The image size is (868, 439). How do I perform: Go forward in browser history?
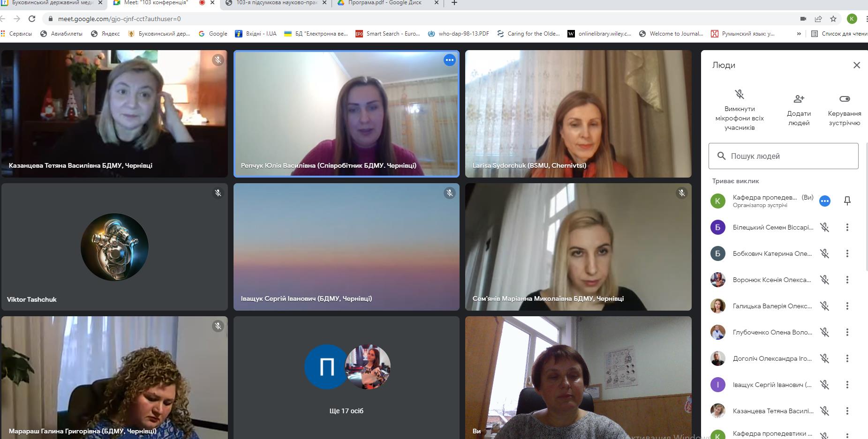coord(17,19)
